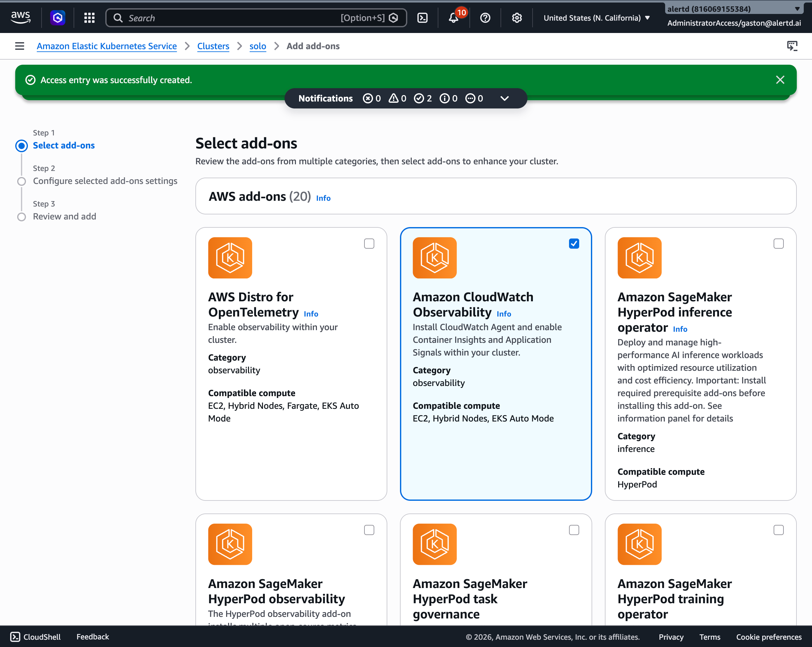Open Terms link in footer
This screenshot has width=812, height=647.
pyautogui.click(x=710, y=637)
